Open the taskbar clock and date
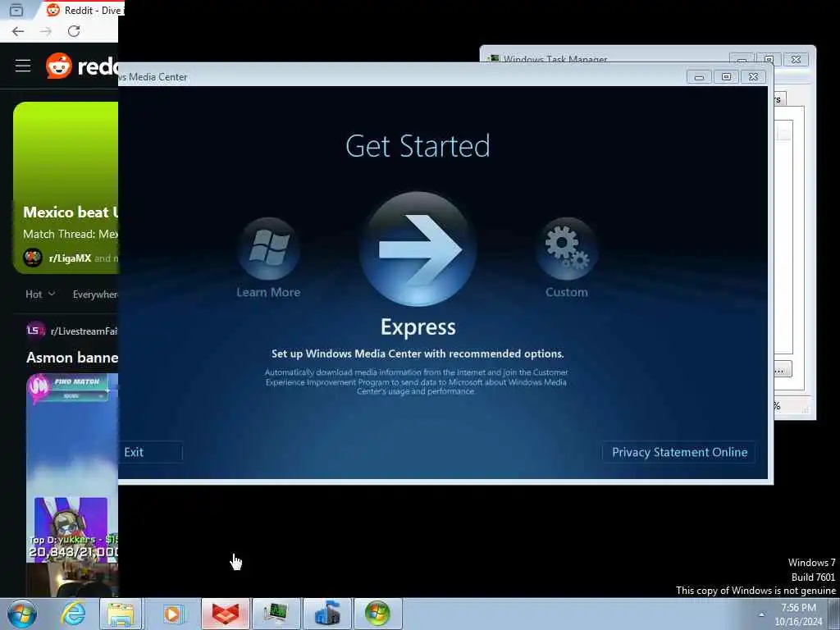 click(x=798, y=614)
